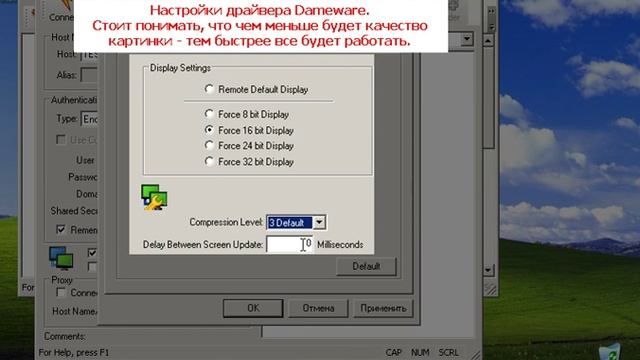Click the Comments label text

[65, 336]
